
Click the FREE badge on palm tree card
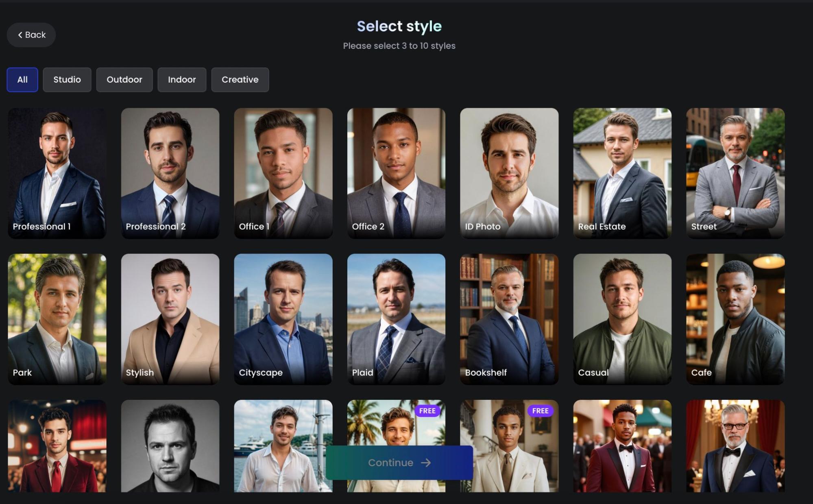427,411
